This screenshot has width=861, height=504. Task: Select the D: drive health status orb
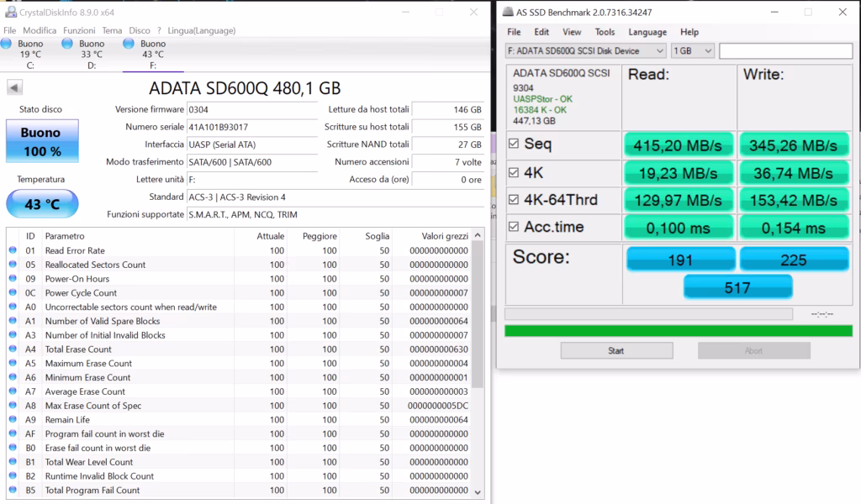[x=67, y=44]
